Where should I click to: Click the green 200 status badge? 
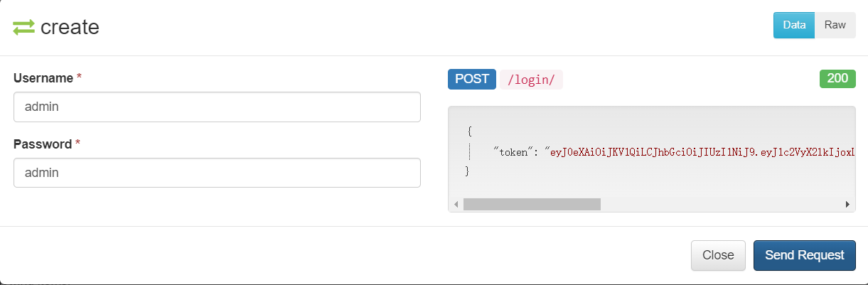[837, 79]
